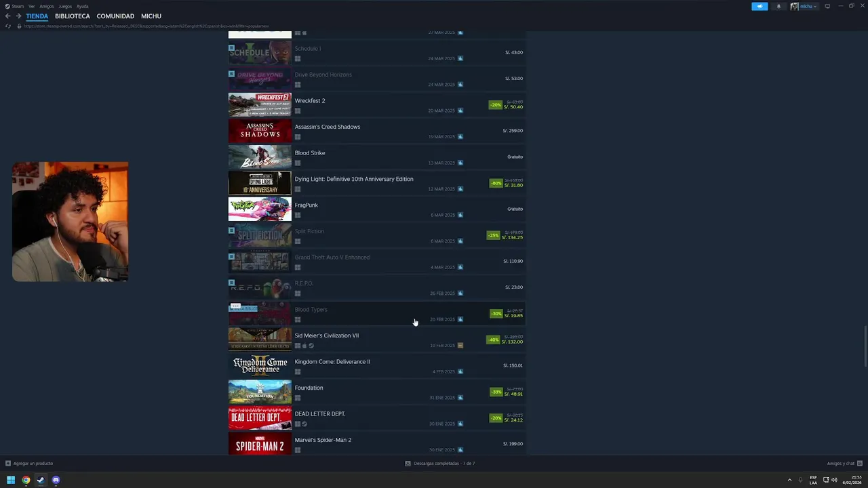868x488 pixels.
Task: Open the notifications bell
Action: click(x=778, y=6)
